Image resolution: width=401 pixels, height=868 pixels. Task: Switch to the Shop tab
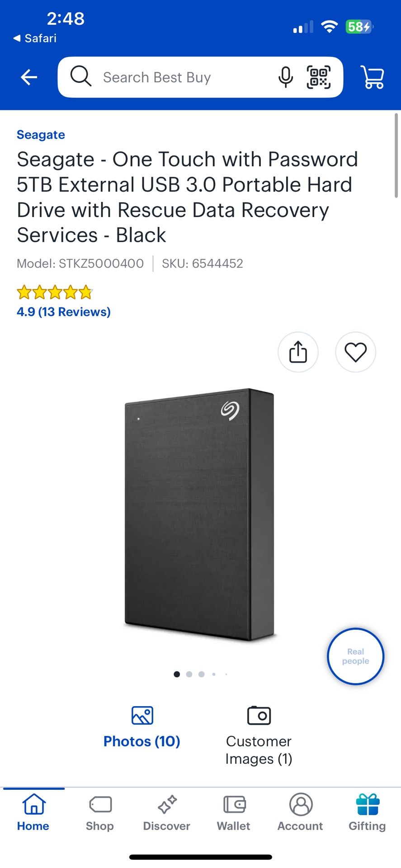coord(100,812)
